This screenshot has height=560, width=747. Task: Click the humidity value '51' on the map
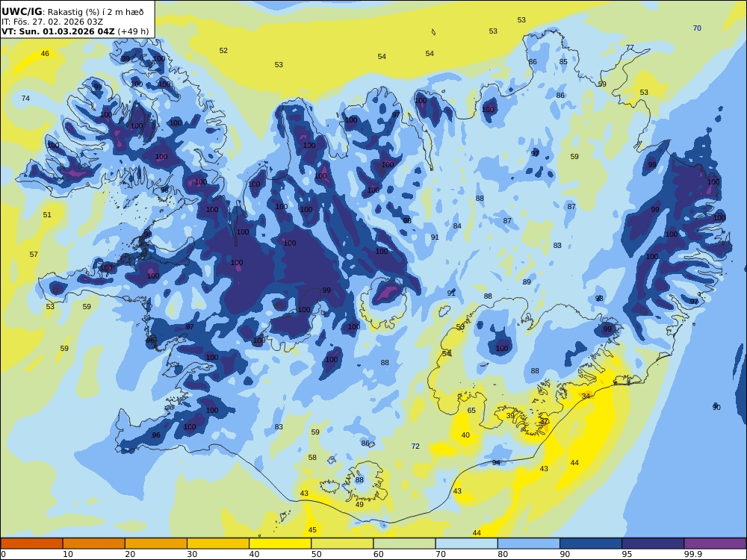tap(47, 215)
